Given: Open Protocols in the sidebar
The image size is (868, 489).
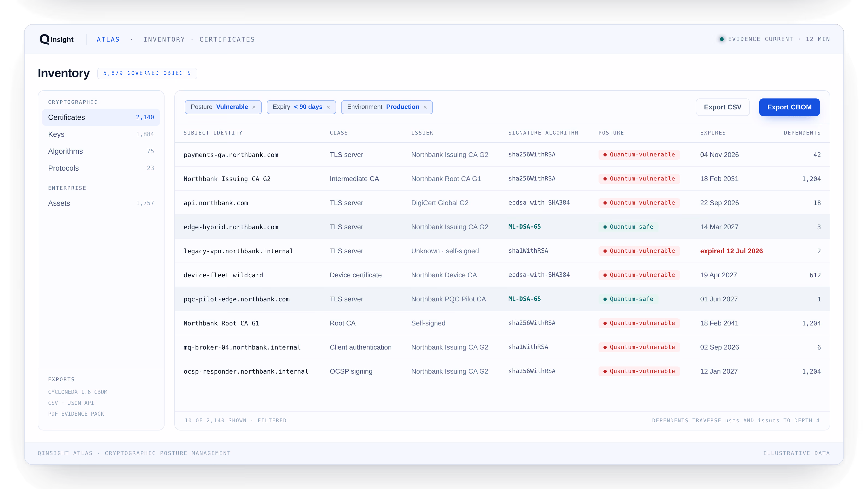Looking at the screenshot, I should (x=101, y=168).
